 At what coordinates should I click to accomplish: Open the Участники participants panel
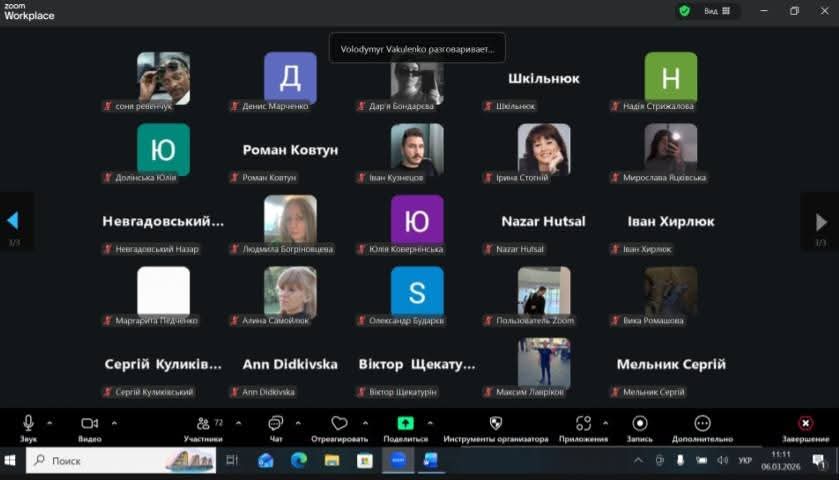pyautogui.click(x=203, y=424)
